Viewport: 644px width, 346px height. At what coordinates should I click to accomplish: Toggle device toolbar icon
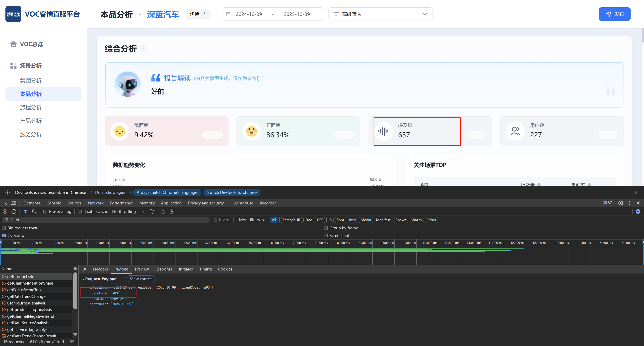(x=14, y=203)
